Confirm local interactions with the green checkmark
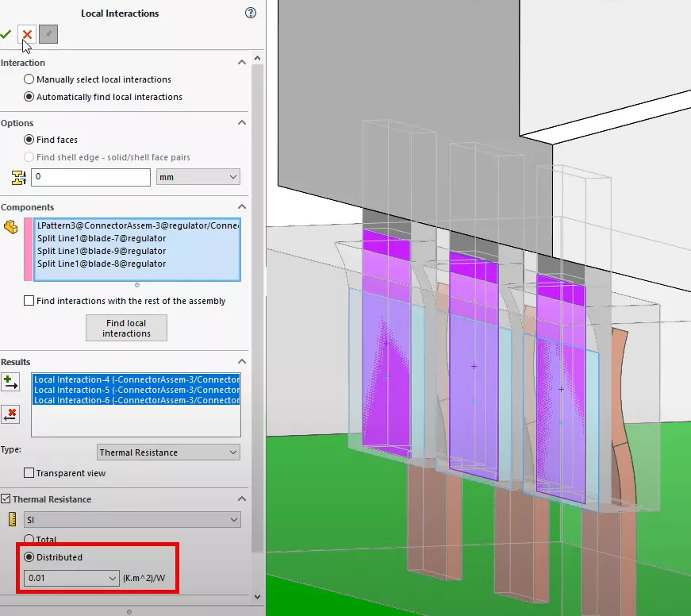 [x=6, y=34]
